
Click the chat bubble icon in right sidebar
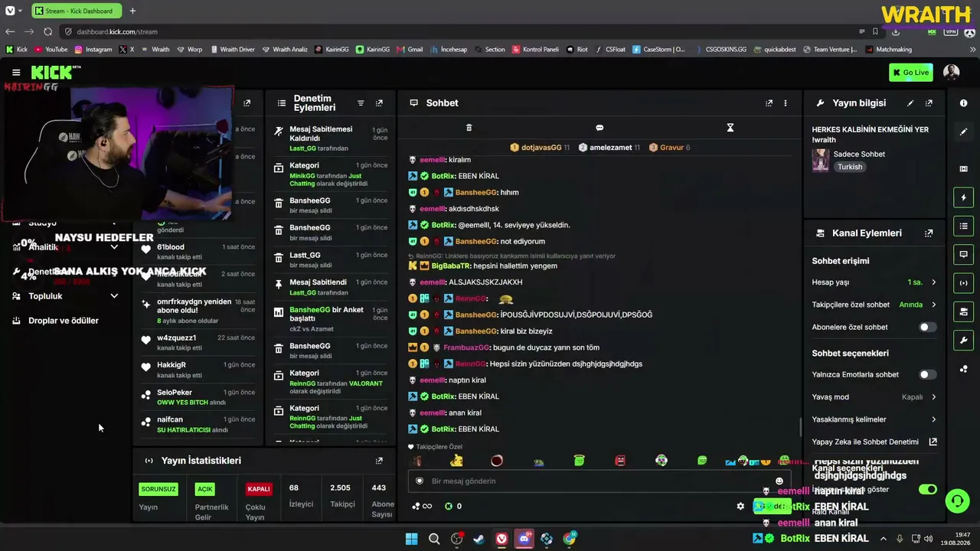point(964,254)
